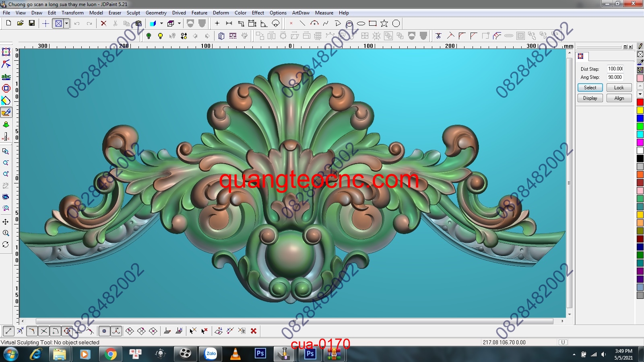This screenshot has height=362, width=644.
Task: Open dropdown arrow beside the boxed-X selection button
Action: click(66, 23)
